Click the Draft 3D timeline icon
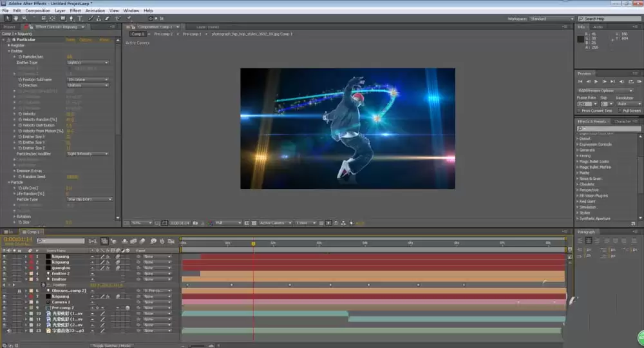 click(x=113, y=241)
